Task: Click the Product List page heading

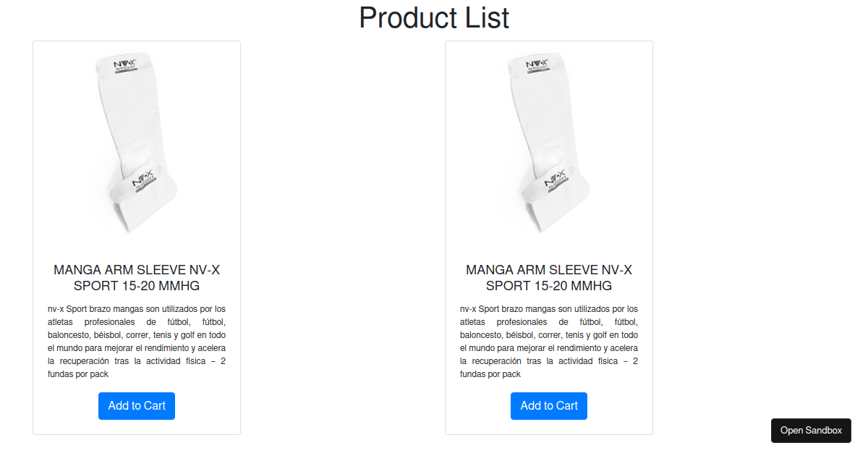Action: pyautogui.click(x=433, y=18)
